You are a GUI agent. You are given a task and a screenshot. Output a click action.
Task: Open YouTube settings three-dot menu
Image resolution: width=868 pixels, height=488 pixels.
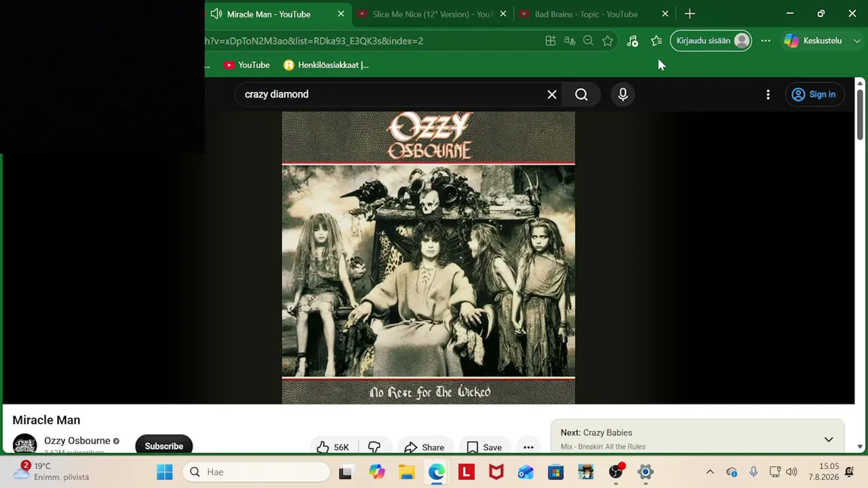click(x=768, y=95)
